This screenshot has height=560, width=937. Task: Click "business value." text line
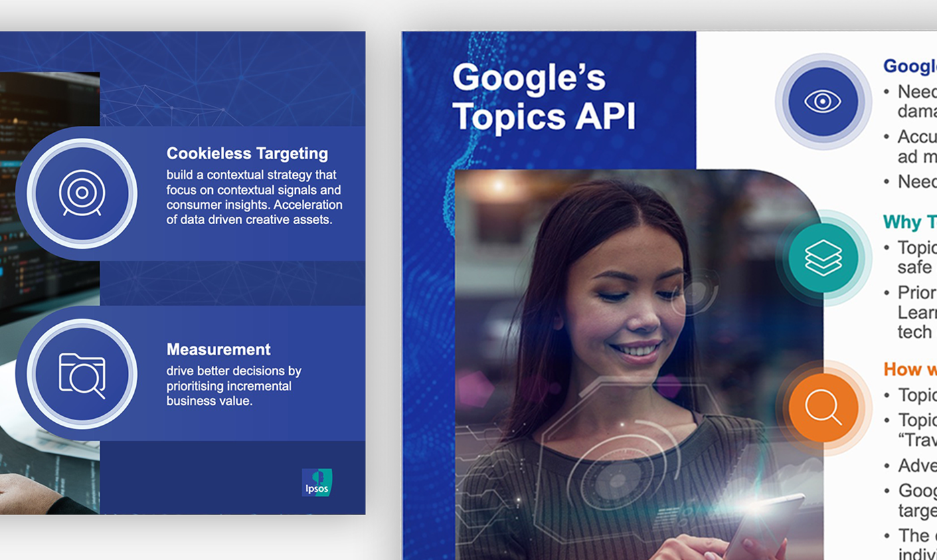209,401
